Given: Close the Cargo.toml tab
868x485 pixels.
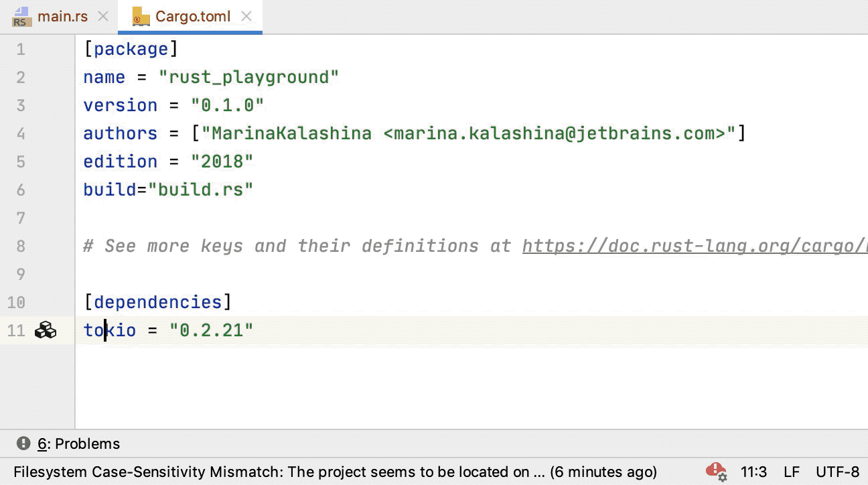Looking at the screenshot, I should tap(246, 17).
